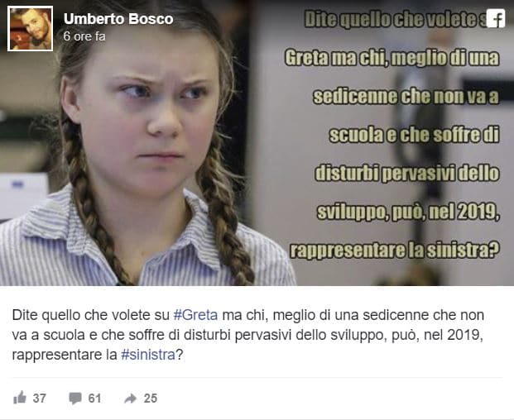
Task: Click the comment speech bubble icon
Action: pyautogui.click(x=75, y=399)
